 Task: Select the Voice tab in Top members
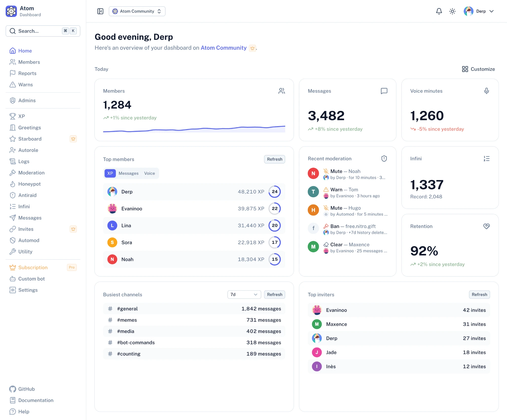point(150,173)
